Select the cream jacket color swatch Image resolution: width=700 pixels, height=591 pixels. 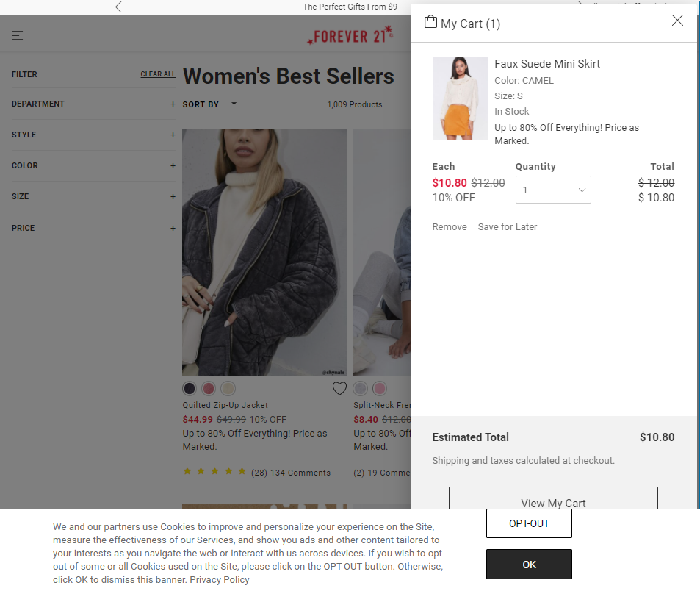(x=228, y=388)
